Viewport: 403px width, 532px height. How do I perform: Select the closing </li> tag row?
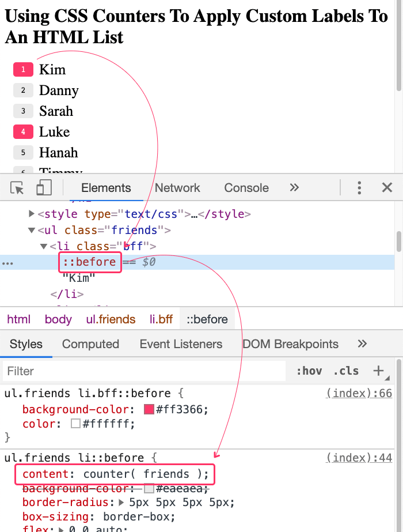tap(67, 294)
